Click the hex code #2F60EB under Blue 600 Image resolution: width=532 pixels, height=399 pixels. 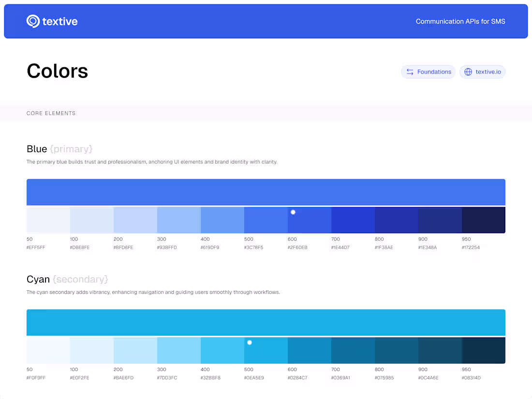click(x=297, y=247)
